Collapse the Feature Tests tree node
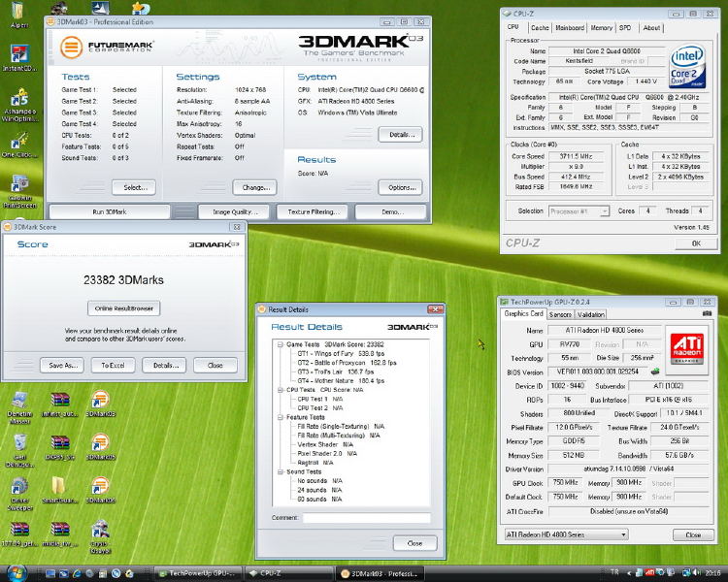Screen dimensions: 728x582 [280, 417]
